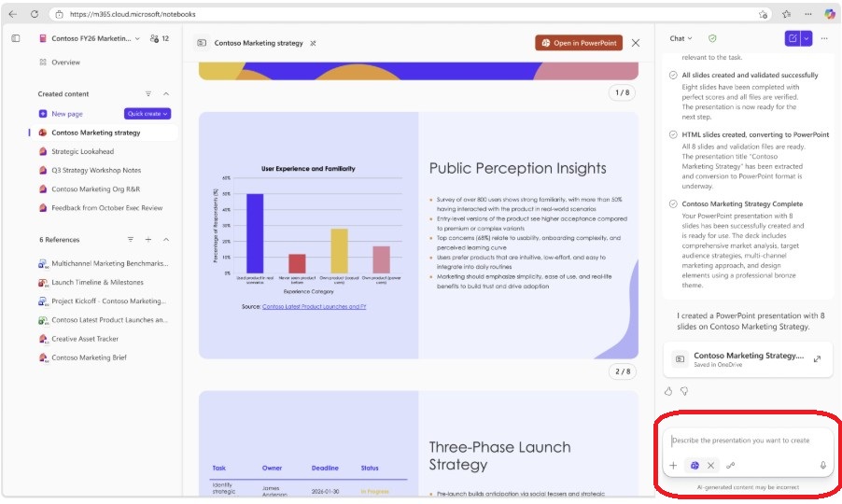Open the new chat options dropdown arrow
842x504 pixels.
(x=807, y=38)
